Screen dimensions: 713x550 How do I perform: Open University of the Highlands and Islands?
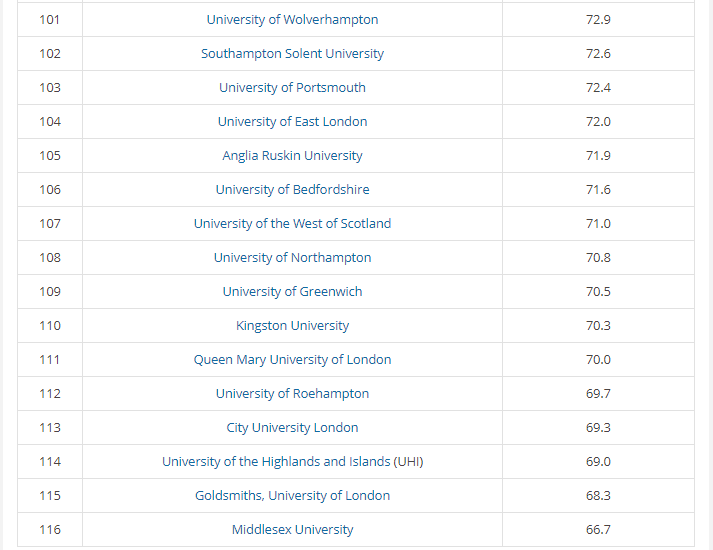pos(292,462)
